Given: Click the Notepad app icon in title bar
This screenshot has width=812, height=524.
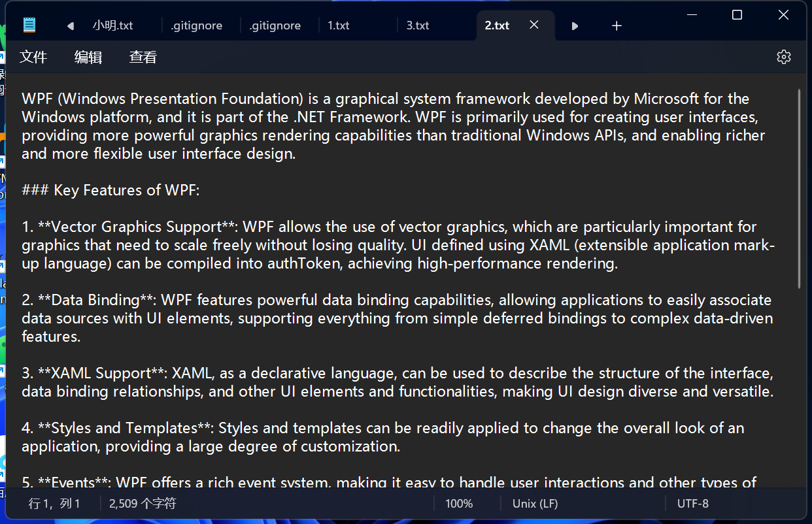Looking at the screenshot, I should tap(29, 25).
